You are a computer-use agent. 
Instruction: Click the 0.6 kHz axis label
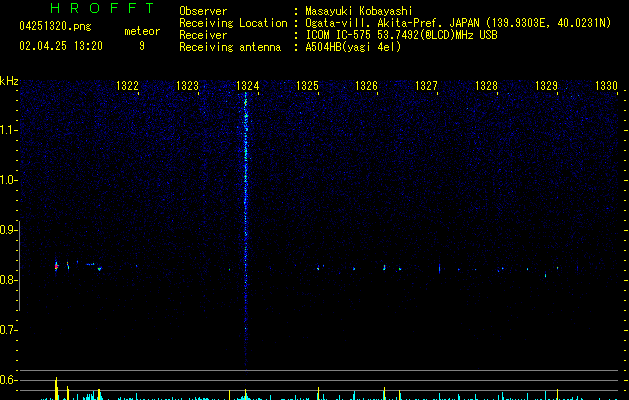8,380
